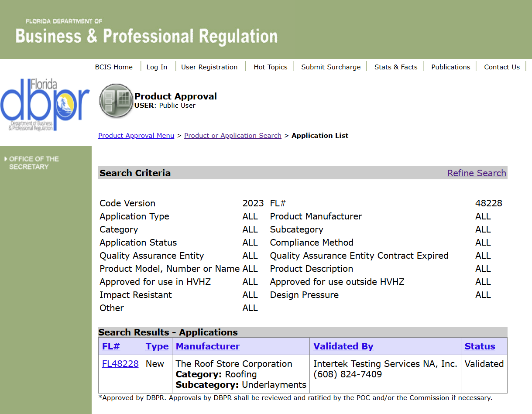
Task: Click The Roof Store Corporation text
Action: click(234, 364)
